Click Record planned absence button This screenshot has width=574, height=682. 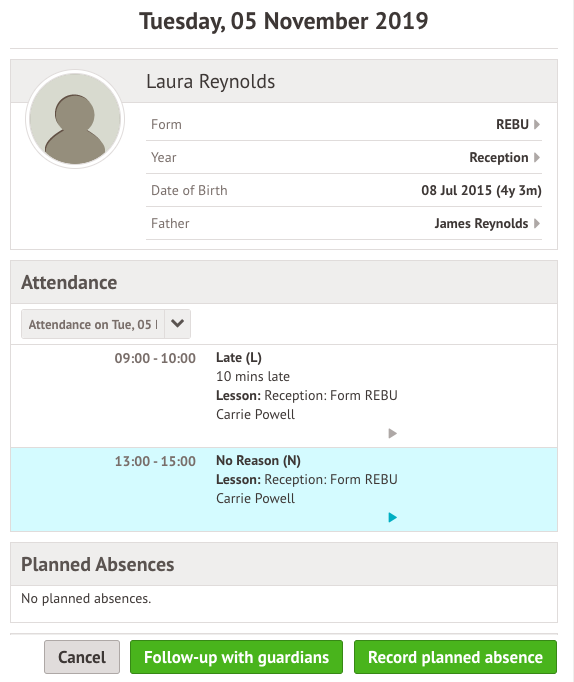click(x=455, y=657)
